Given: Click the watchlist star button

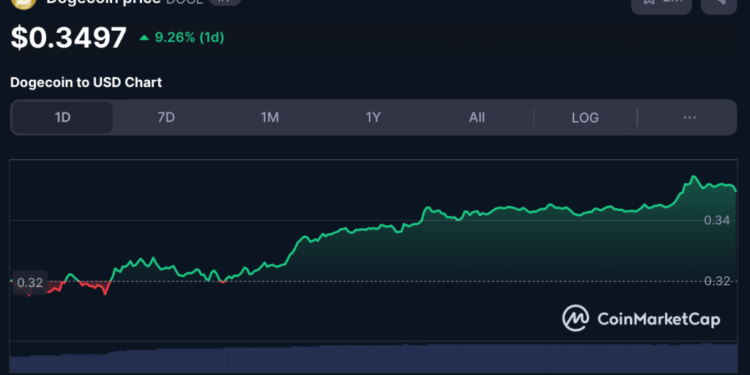Looking at the screenshot, I should click(x=662, y=6).
